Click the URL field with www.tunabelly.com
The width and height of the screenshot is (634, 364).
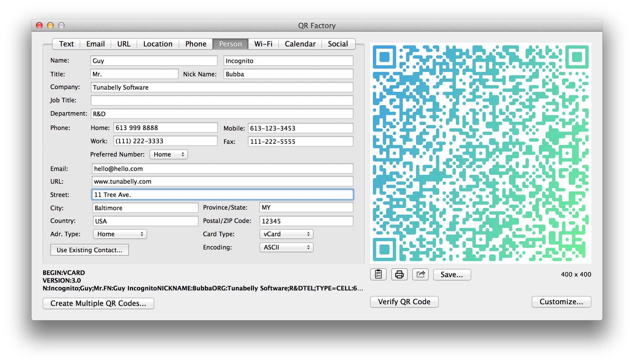222,181
